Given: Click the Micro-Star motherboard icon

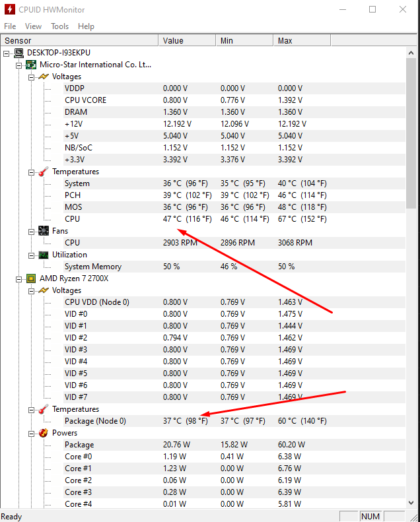Looking at the screenshot, I should 31,65.
